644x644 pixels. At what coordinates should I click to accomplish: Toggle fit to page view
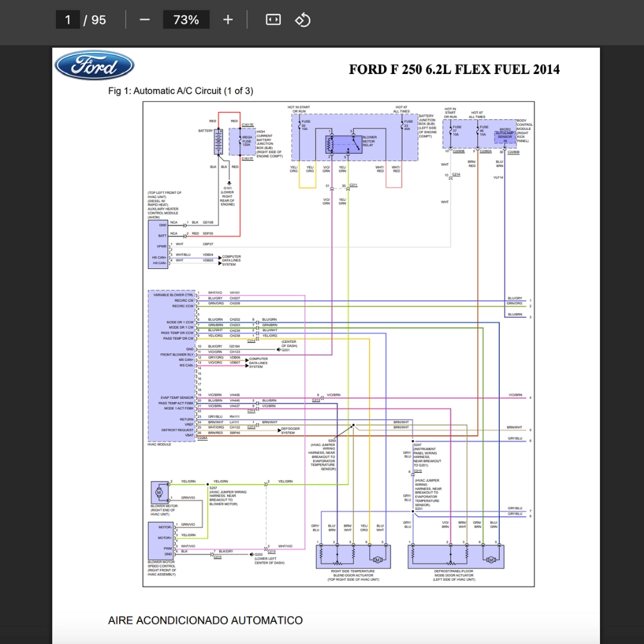point(273,20)
